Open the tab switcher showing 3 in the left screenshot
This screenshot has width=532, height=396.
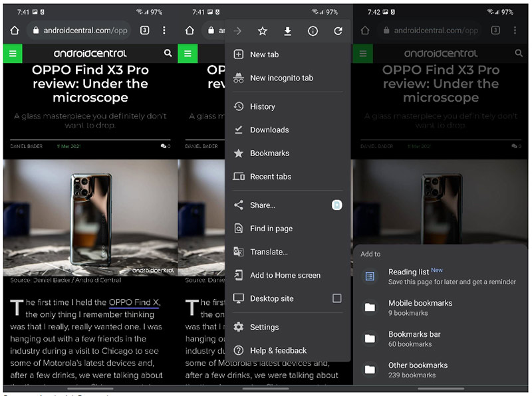tap(144, 31)
